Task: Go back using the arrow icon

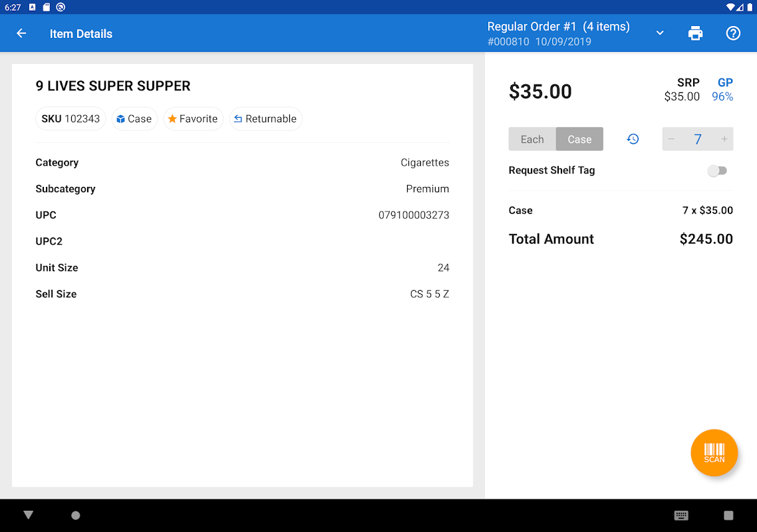Action: point(21,33)
